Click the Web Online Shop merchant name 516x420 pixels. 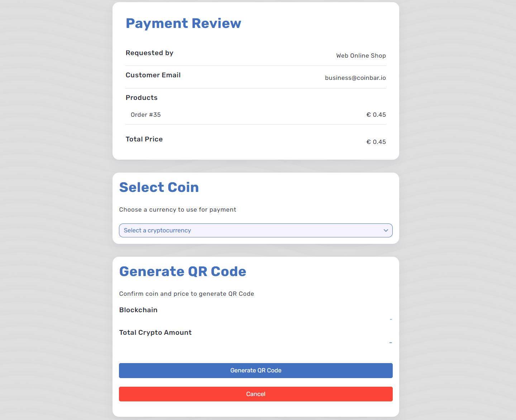pyautogui.click(x=361, y=56)
